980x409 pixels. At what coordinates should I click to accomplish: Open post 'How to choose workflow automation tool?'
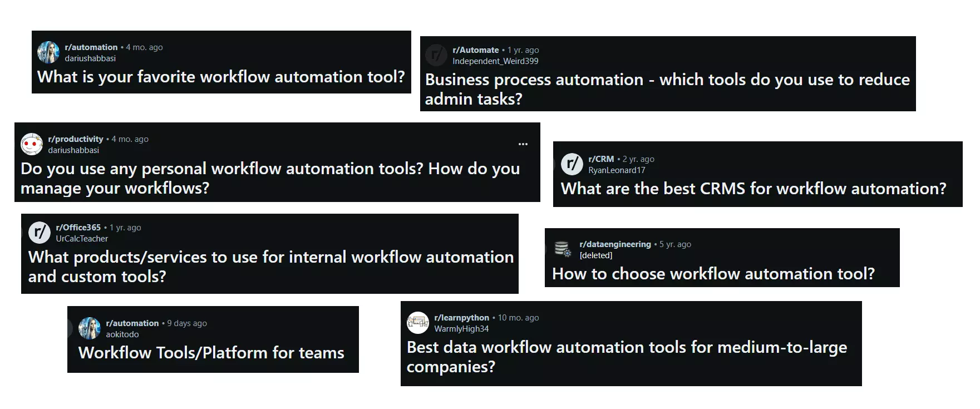click(713, 274)
